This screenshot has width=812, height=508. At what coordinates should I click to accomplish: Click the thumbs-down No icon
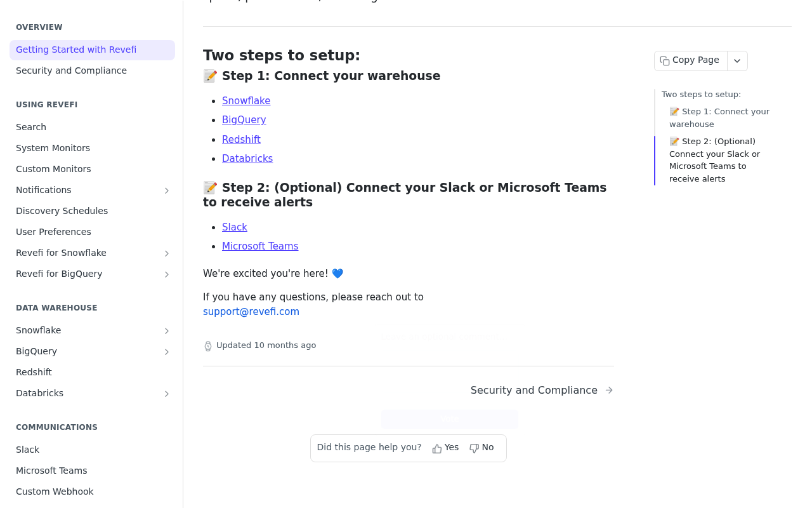pyautogui.click(x=474, y=448)
